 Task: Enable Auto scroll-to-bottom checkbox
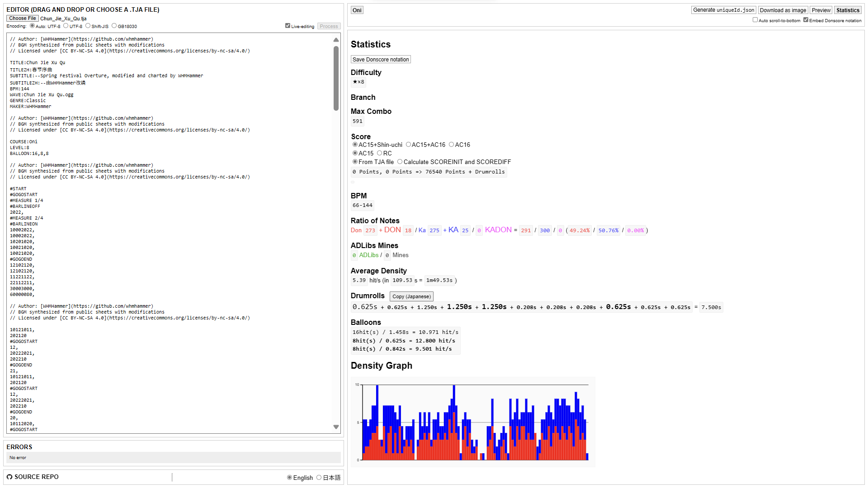(x=755, y=20)
